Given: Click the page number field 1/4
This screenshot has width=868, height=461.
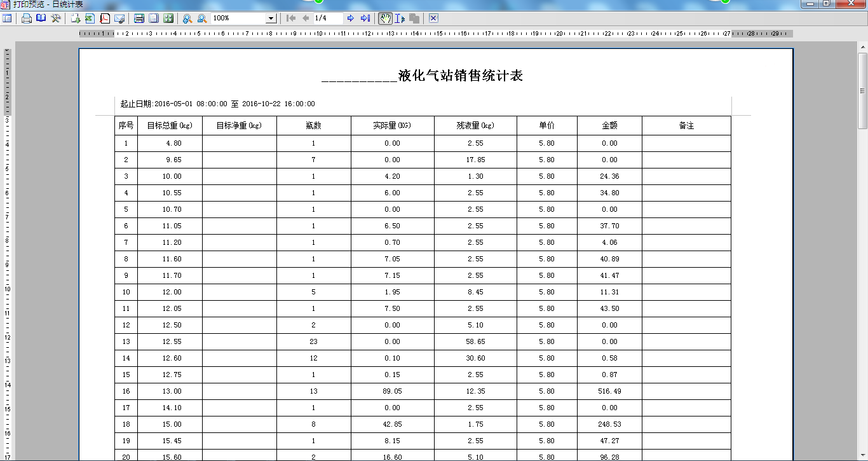Looking at the screenshot, I should (328, 18).
